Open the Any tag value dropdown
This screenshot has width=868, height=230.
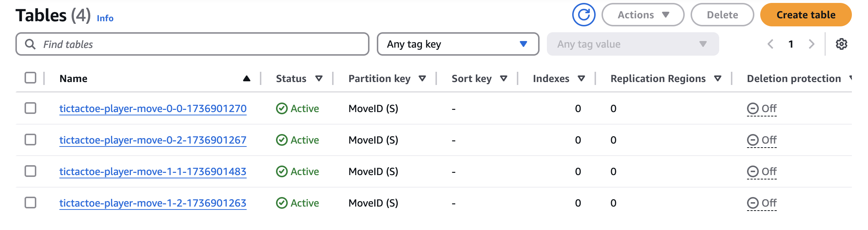[633, 44]
